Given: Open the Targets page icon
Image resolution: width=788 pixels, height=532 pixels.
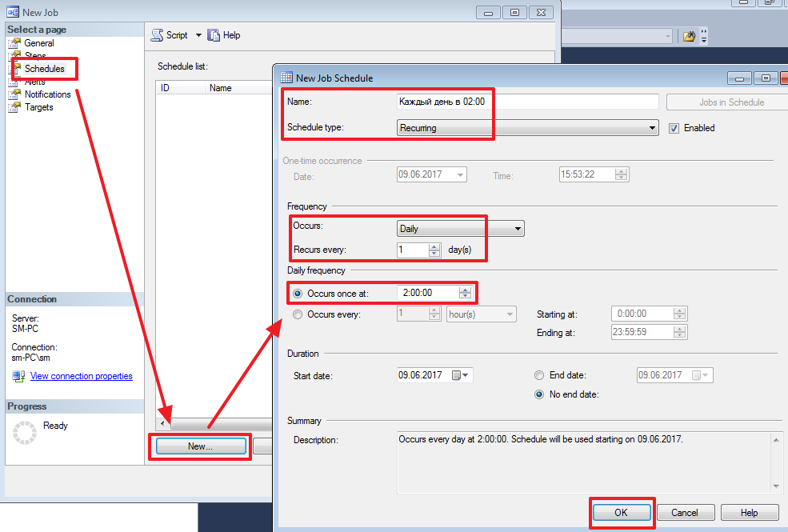Looking at the screenshot, I should pyautogui.click(x=14, y=107).
